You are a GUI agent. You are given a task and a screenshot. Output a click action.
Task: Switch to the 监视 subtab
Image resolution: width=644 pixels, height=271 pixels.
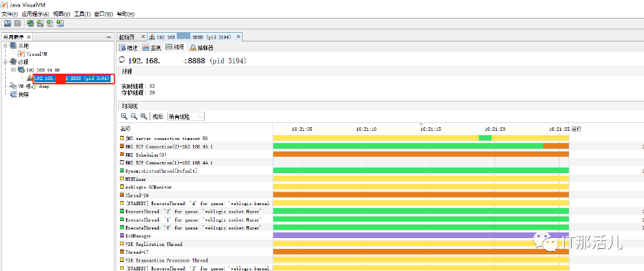click(x=151, y=48)
